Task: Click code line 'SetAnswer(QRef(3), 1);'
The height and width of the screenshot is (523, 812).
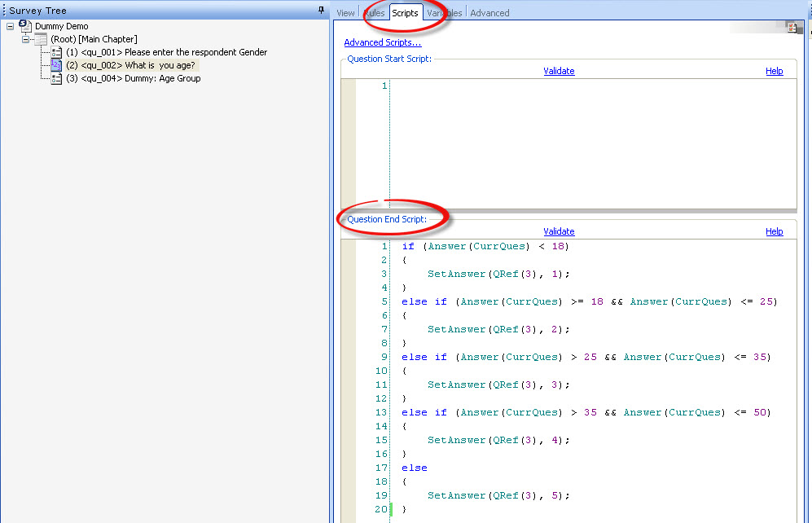Action: pyautogui.click(x=498, y=274)
